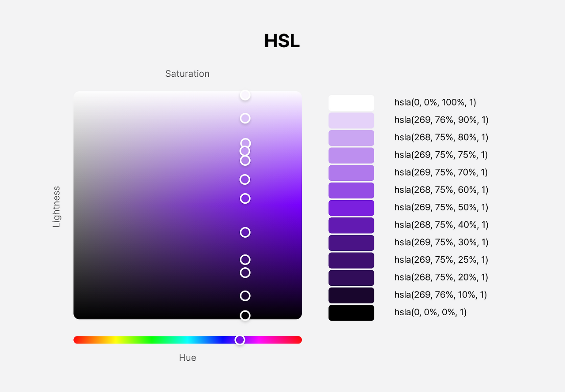The image size is (565, 392).
Task: Select the swatch beside hsla(268, 75%, 80%, 1)
Action: point(351,138)
